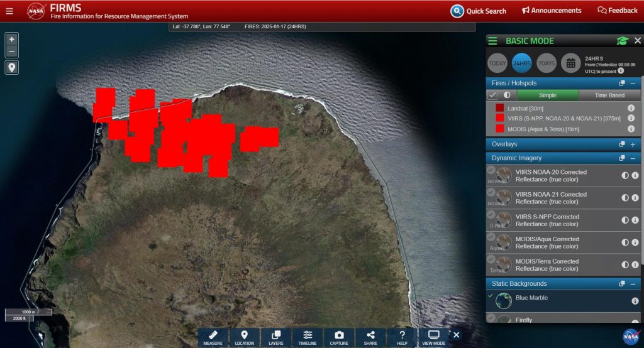Show info for MODIS/Aqua layer

[x=635, y=242]
